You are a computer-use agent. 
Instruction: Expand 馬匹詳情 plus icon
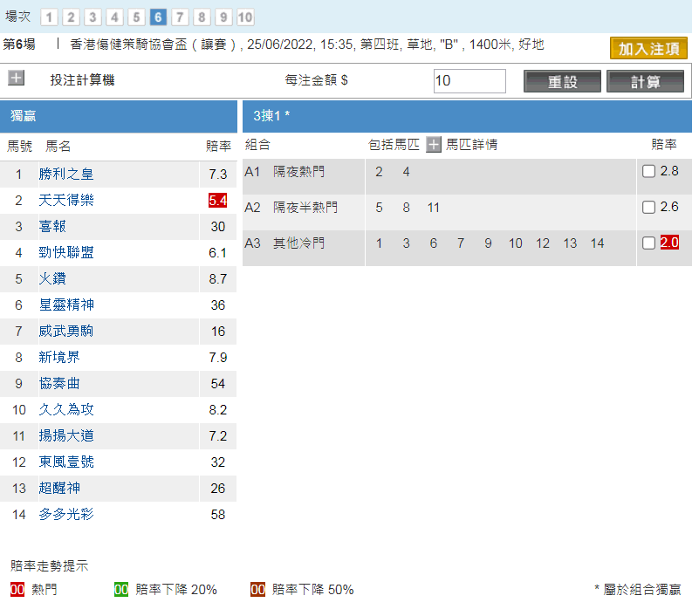click(x=434, y=145)
